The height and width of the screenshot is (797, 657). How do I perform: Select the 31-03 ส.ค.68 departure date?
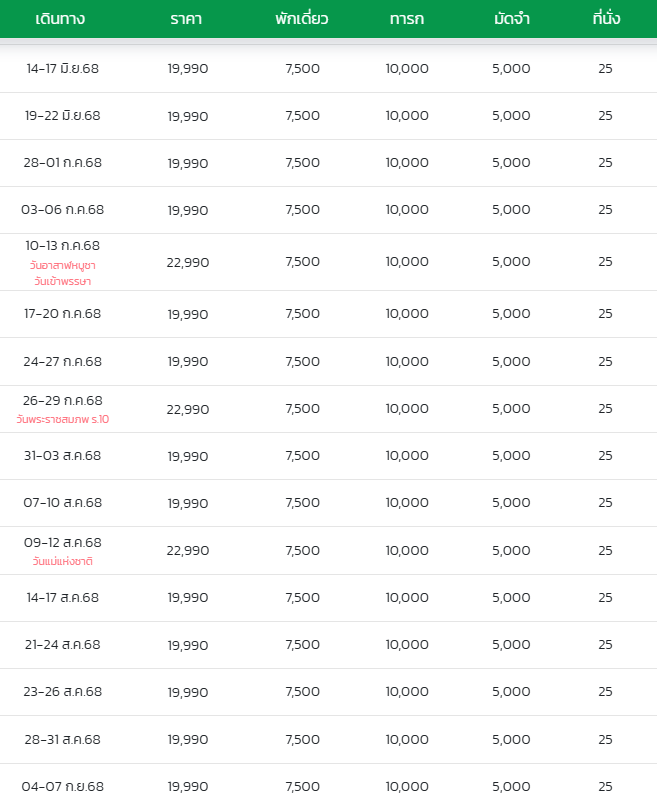pyautogui.click(x=62, y=455)
